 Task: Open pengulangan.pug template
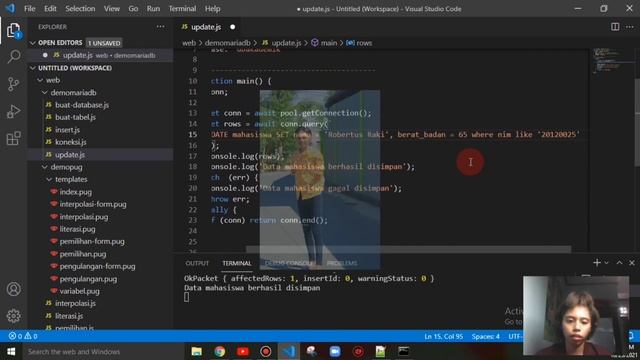88,279
